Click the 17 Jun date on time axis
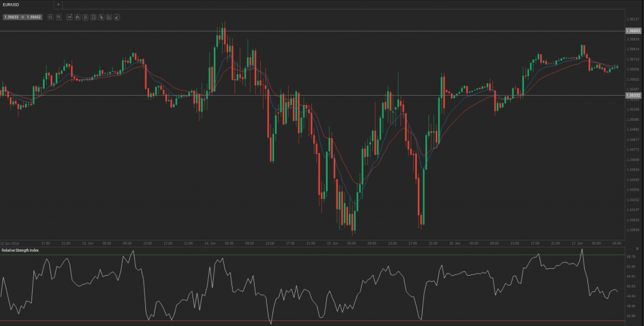This screenshot has width=644, height=326. tap(576, 243)
